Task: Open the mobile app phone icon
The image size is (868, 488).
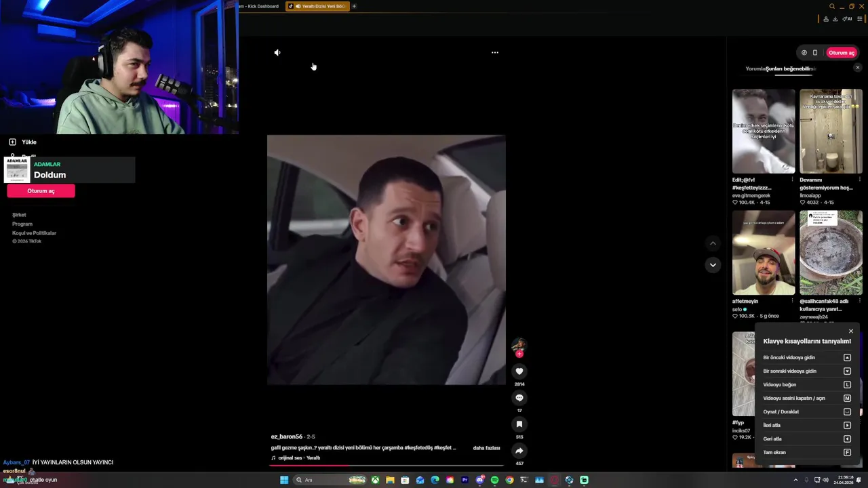Action: tap(815, 53)
